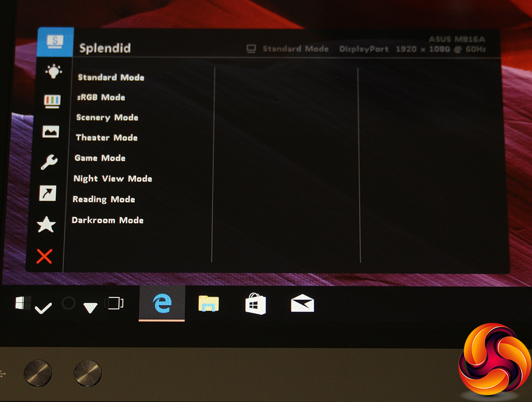Click the checkmark confirm indicator

point(44,308)
